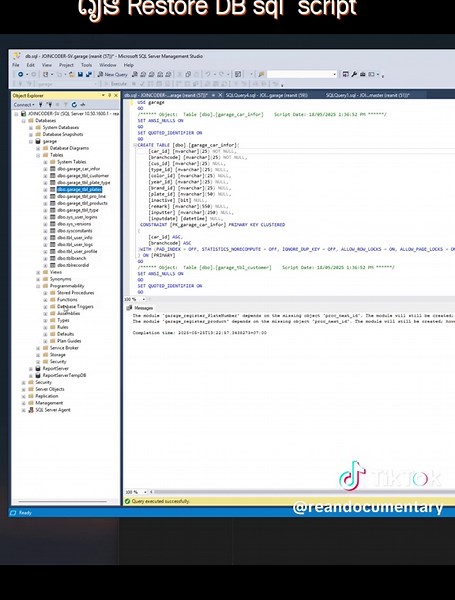Click the garage database cylinder icon
The width and height of the screenshot is (455, 600).
[x=38, y=141]
